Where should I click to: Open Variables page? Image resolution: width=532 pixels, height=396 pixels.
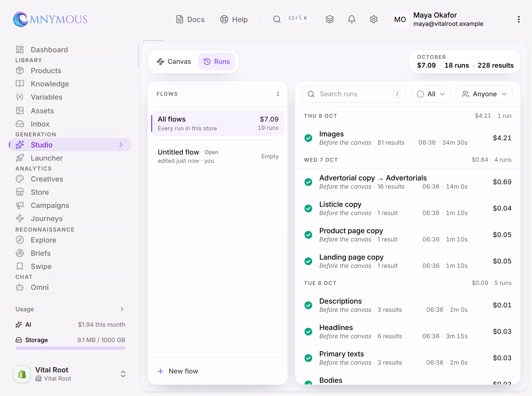click(70, 97)
